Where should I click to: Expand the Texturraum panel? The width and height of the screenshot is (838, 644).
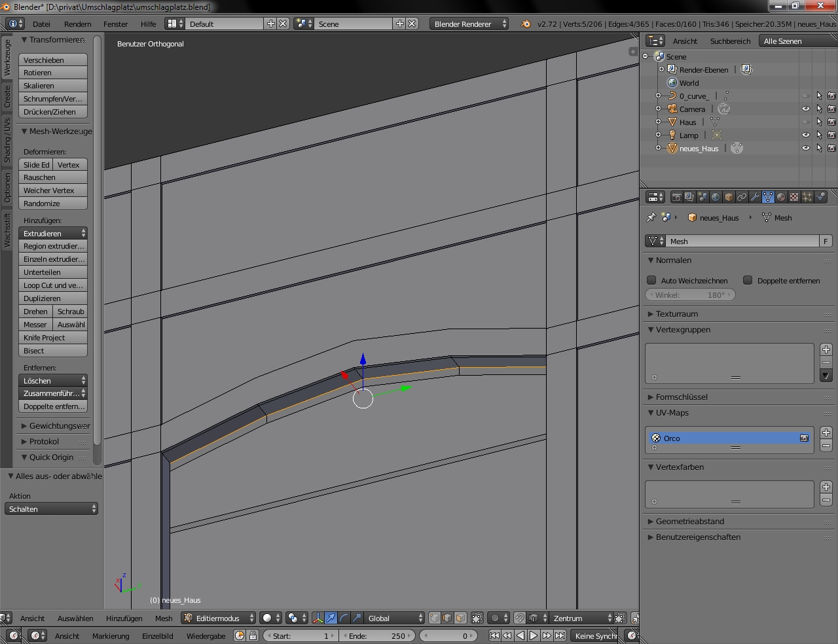tap(677, 314)
